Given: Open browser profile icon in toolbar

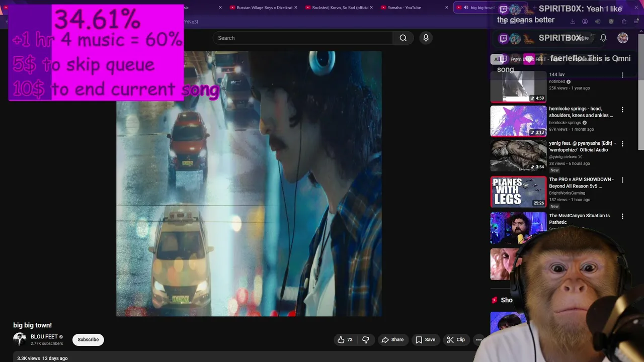Looking at the screenshot, I should 585,22.
